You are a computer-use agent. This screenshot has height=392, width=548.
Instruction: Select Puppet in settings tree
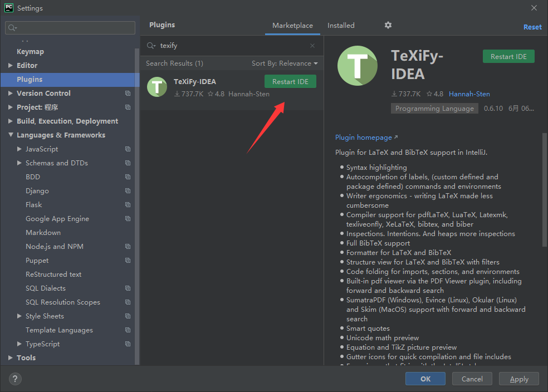pyautogui.click(x=37, y=261)
